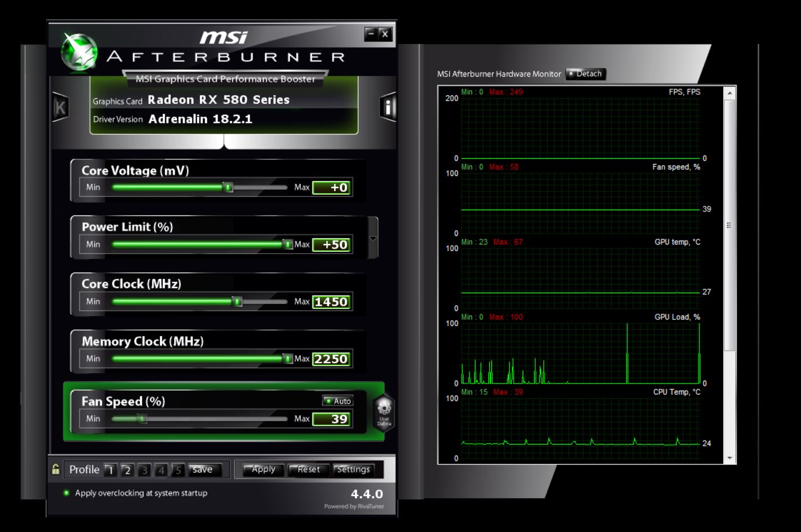Image resolution: width=801 pixels, height=532 pixels.
Task: Expand the Power Limit dropdown arrow
Action: (373, 238)
